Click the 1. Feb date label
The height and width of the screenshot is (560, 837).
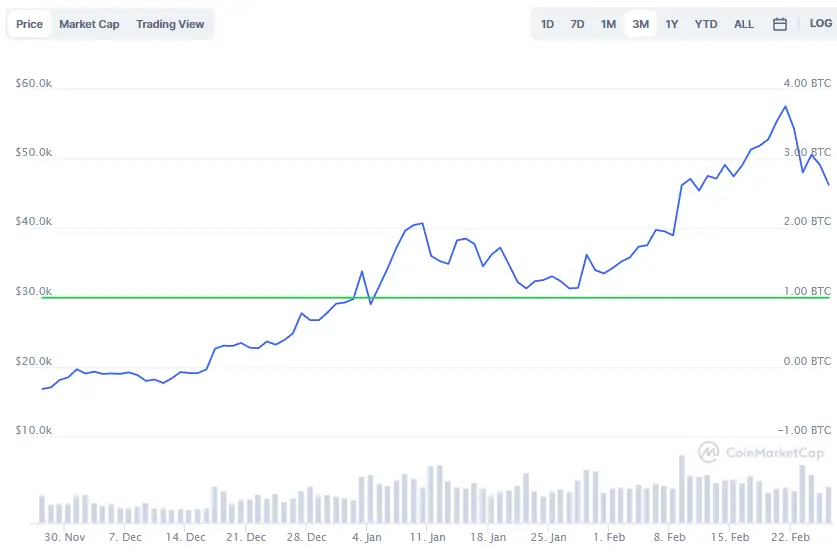pyautogui.click(x=609, y=538)
